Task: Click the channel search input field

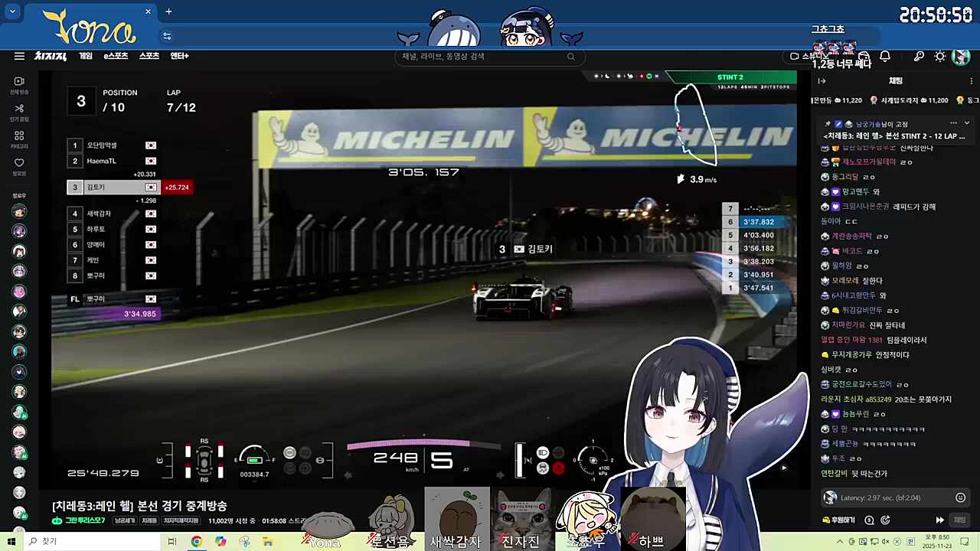Action: [x=482, y=56]
